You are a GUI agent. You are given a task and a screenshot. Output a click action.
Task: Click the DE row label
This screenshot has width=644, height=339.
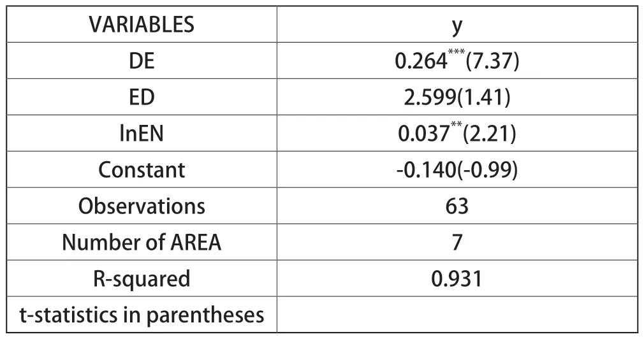point(142,61)
